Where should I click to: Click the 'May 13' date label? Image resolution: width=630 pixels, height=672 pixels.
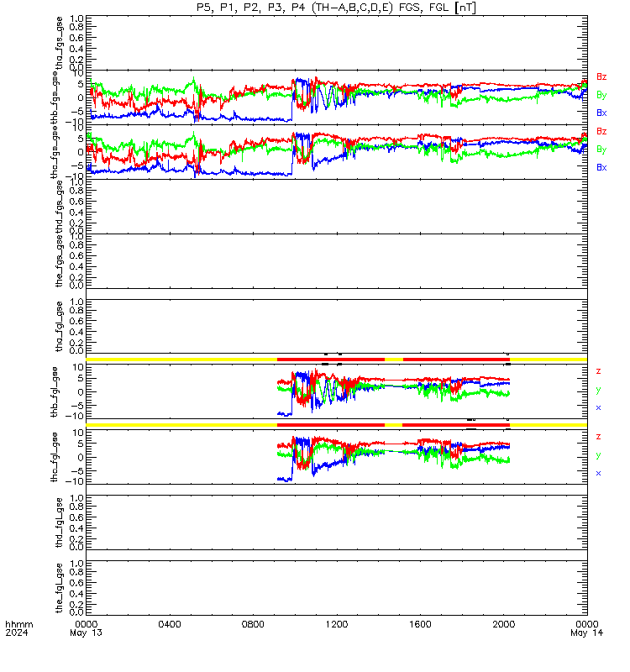pyautogui.click(x=87, y=633)
